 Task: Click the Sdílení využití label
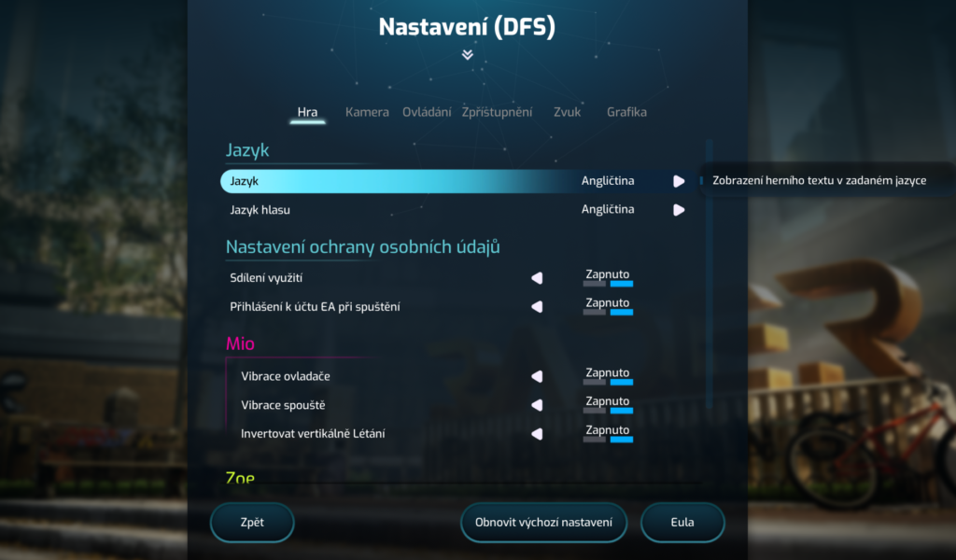click(x=266, y=278)
